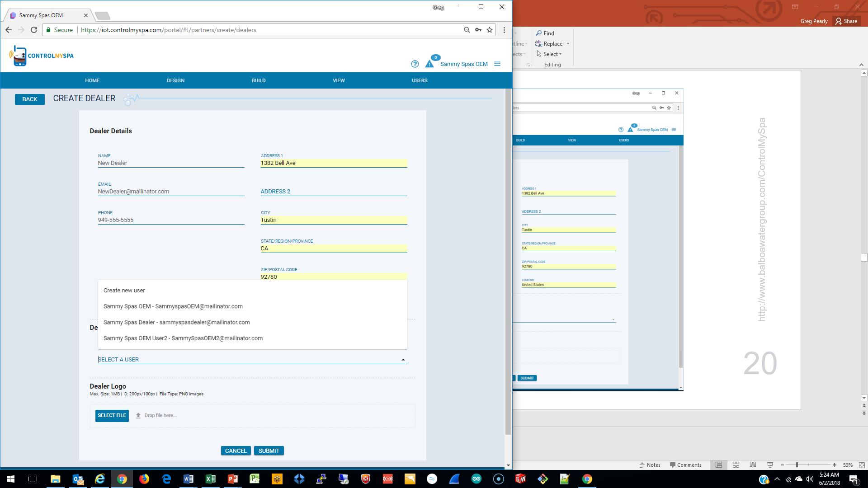Click the help question mark icon
The image size is (868, 488).
[x=415, y=64]
